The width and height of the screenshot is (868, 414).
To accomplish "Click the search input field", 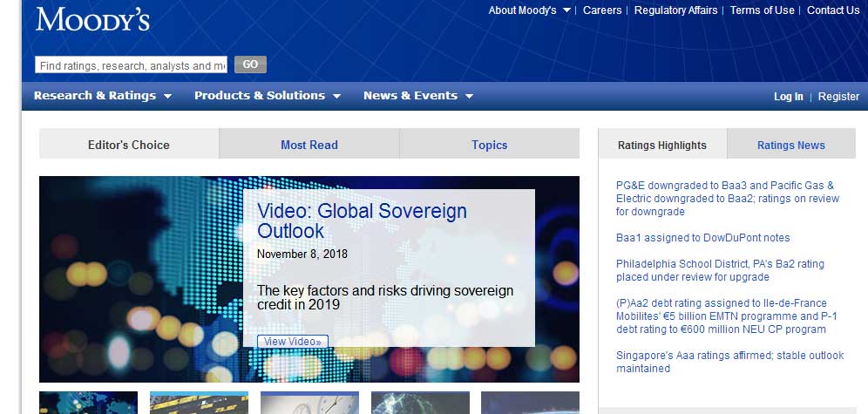I will click(131, 65).
